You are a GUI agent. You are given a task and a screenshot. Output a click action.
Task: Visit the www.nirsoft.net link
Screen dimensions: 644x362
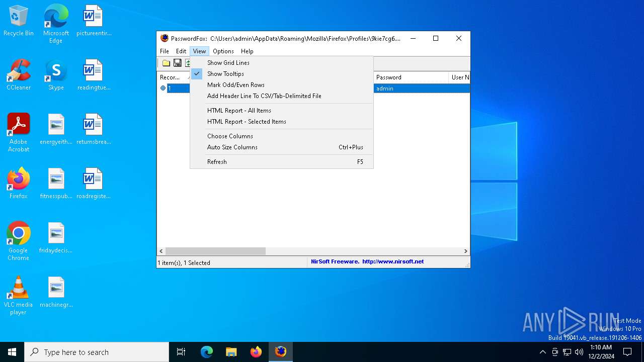click(x=393, y=262)
